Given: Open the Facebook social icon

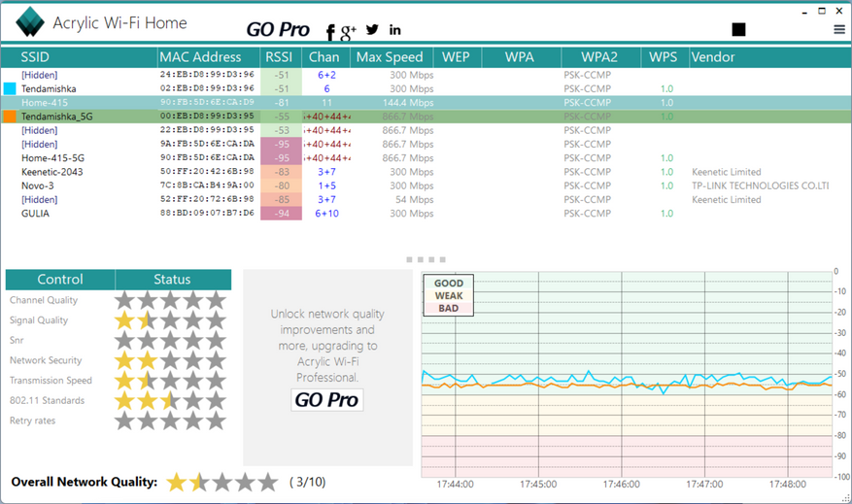Looking at the screenshot, I should pyautogui.click(x=330, y=32).
